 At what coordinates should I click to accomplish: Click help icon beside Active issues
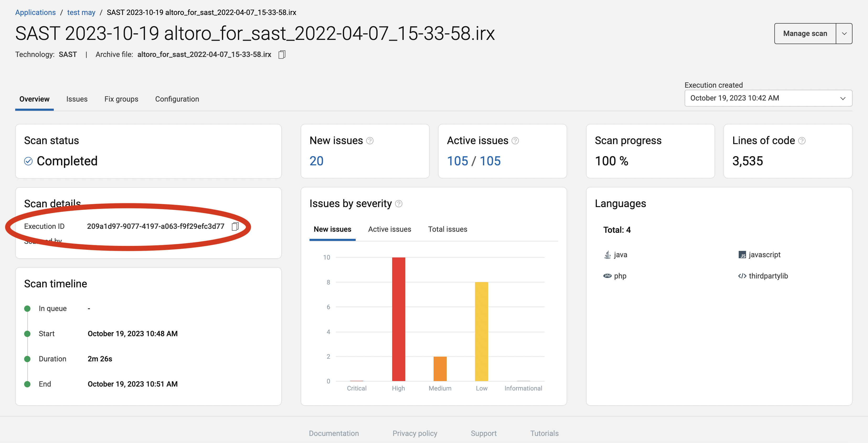point(515,141)
